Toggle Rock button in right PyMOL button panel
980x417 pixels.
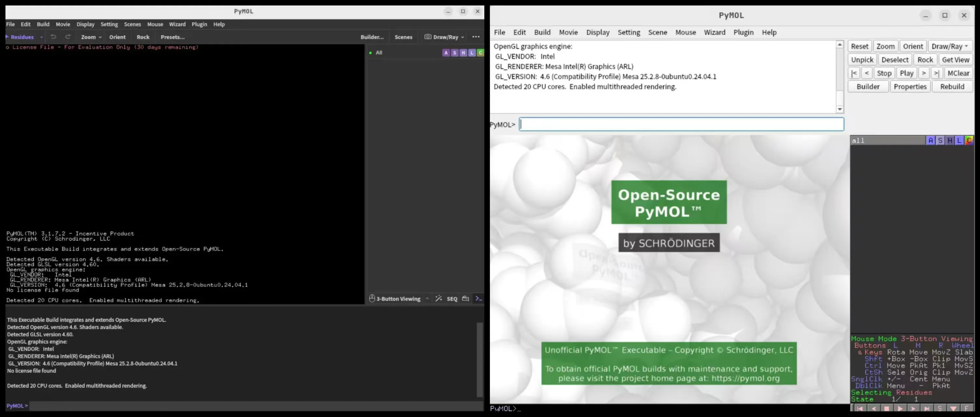coord(925,60)
